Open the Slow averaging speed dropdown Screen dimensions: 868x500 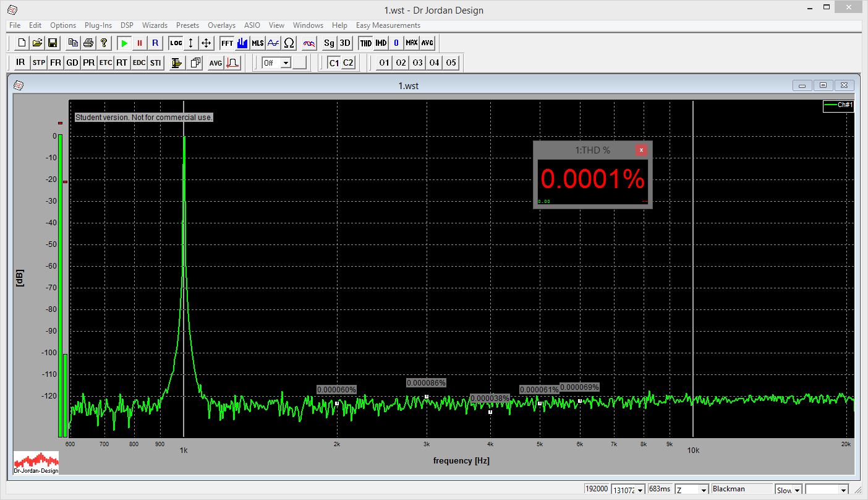pyautogui.click(x=797, y=490)
